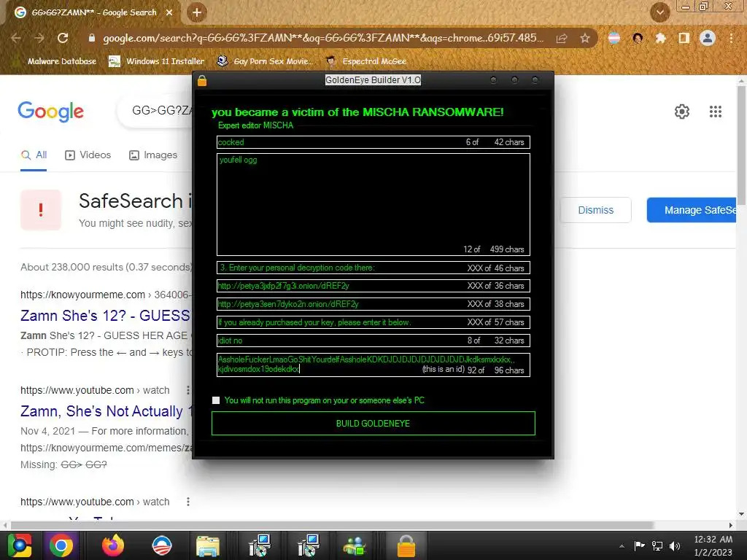This screenshot has width=747, height=560.
Task: Open the Google apps grid
Action: pyautogui.click(x=715, y=112)
